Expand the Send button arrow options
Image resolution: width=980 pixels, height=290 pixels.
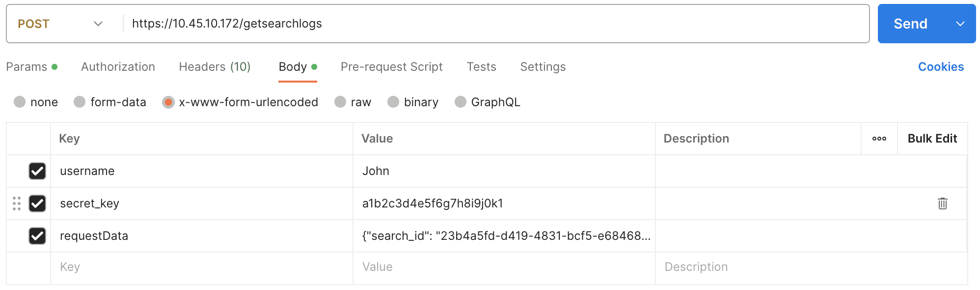click(960, 24)
